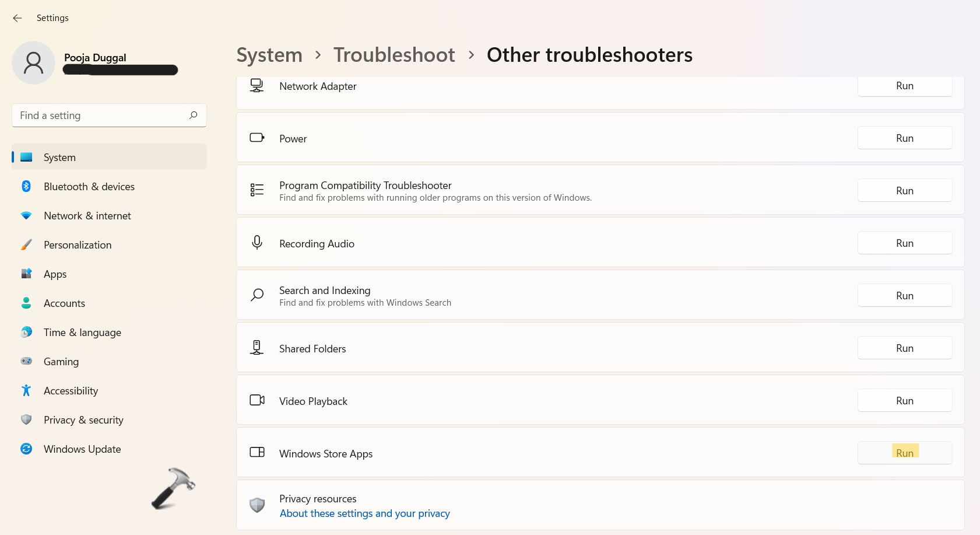This screenshot has height=535, width=980.
Task: Click the Accessibility icon in sidebar
Action: (x=26, y=391)
